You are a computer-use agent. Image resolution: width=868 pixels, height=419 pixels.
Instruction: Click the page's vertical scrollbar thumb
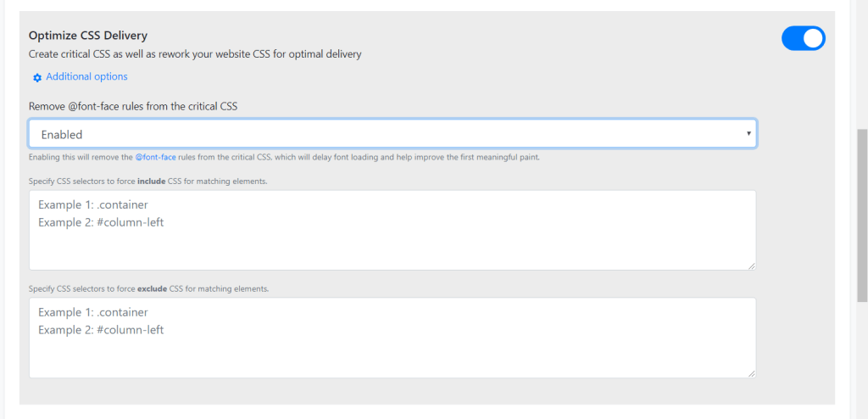(x=862, y=216)
